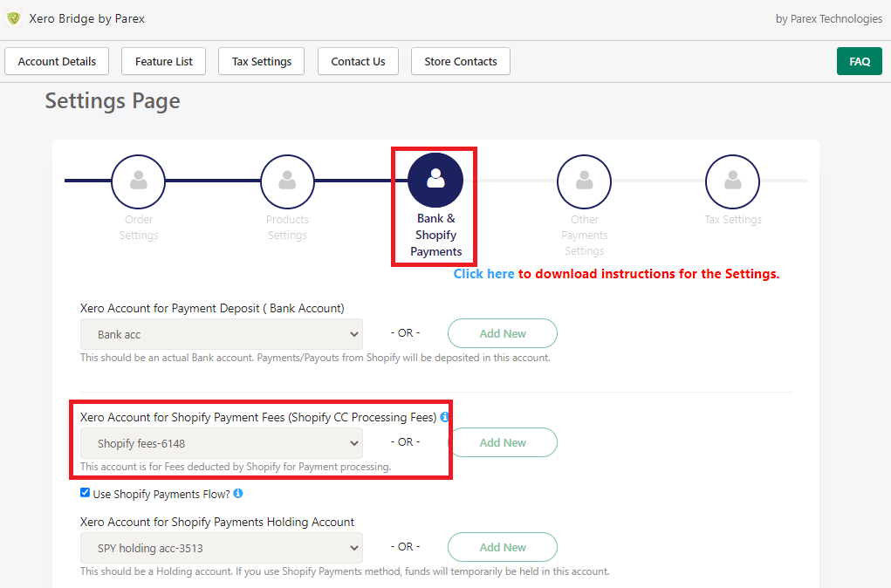891x588 pixels.
Task: Click 'This should be an actual Bank account' hint
Action: [x=315, y=358]
